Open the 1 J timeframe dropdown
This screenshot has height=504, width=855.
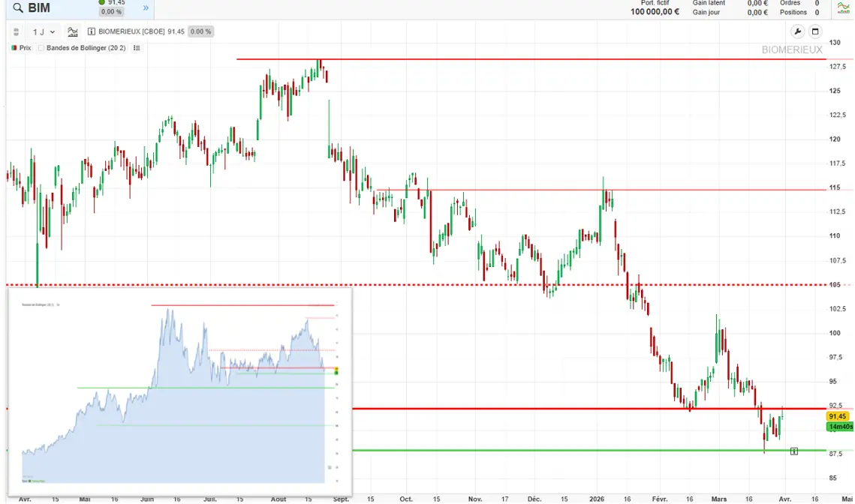point(44,32)
